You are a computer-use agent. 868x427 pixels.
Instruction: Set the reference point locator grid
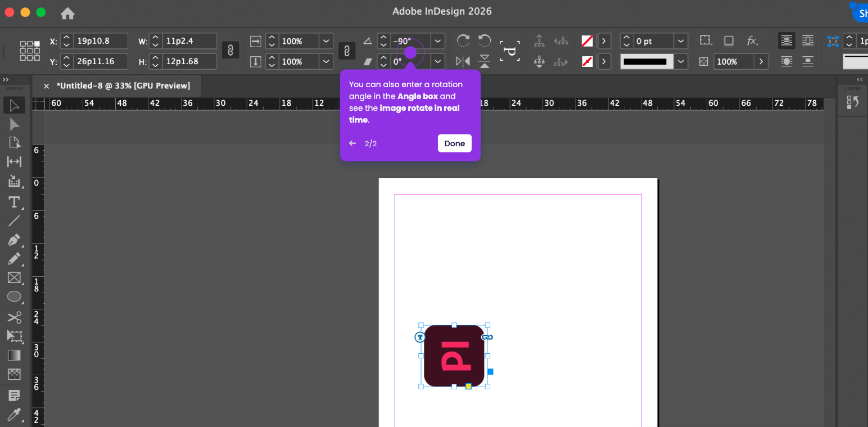point(30,51)
